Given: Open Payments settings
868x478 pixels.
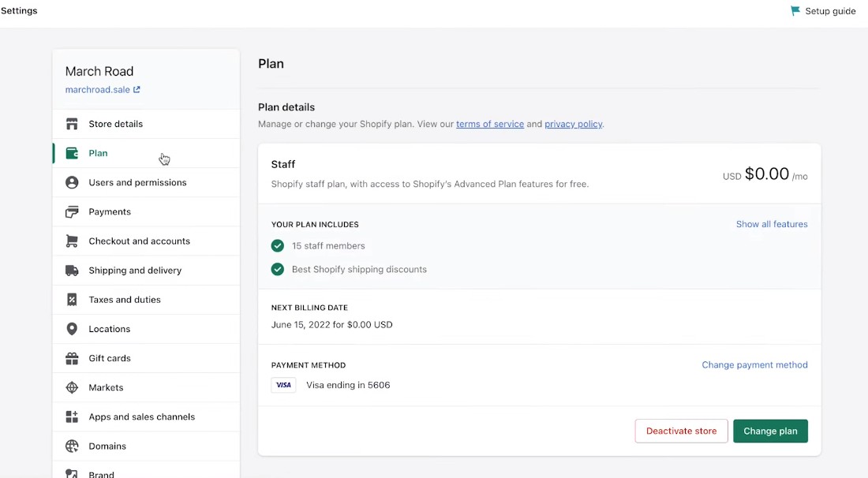Looking at the screenshot, I should click(146, 212).
